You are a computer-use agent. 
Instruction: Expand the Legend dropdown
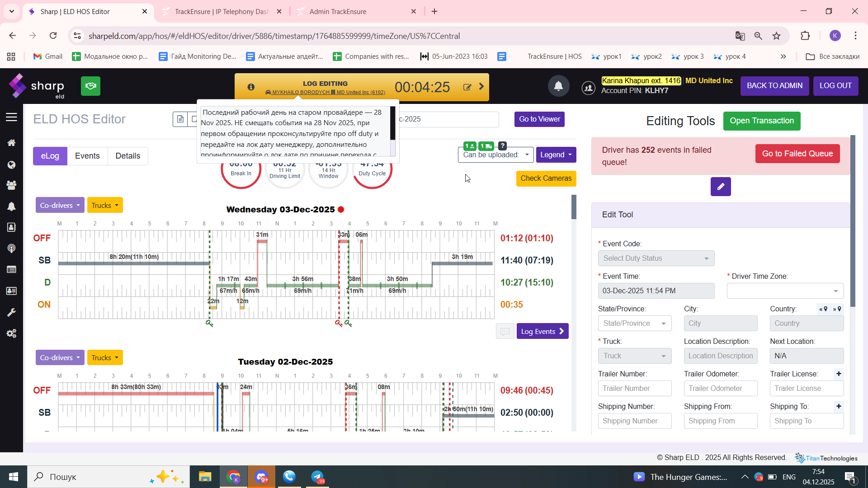tap(556, 155)
